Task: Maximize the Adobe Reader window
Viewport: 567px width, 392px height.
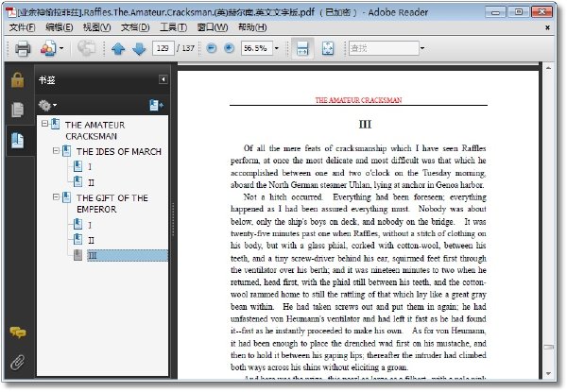Action: pyautogui.click(x=519, y=12)
